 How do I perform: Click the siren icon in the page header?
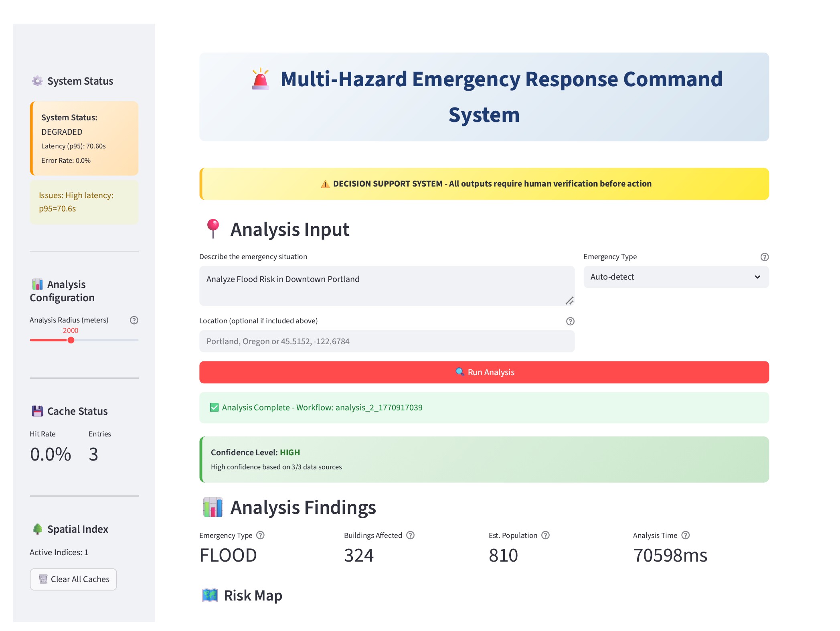pos(260,79)
